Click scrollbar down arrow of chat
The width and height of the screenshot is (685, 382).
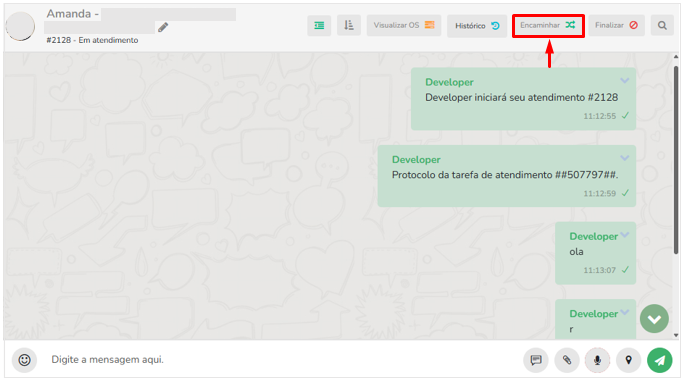pyautogui.click(x=676, y=335)
